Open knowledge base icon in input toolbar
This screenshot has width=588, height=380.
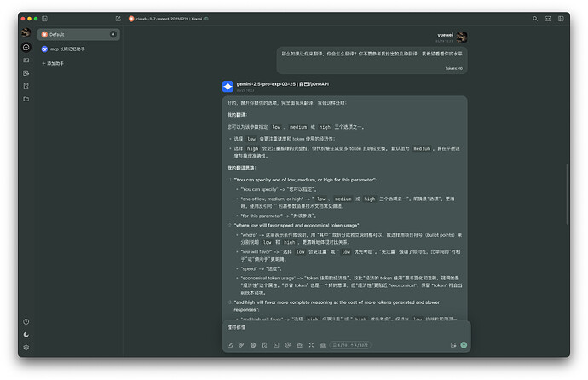click(x=265, y=345)
